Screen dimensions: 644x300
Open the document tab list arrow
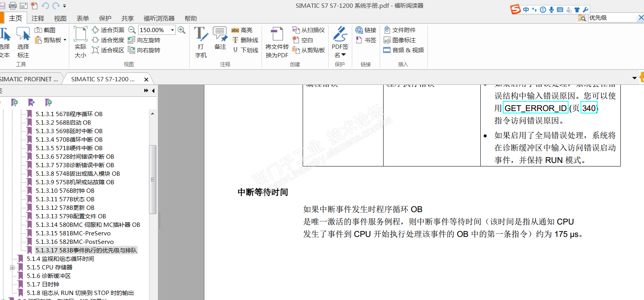tap(634, 78)
